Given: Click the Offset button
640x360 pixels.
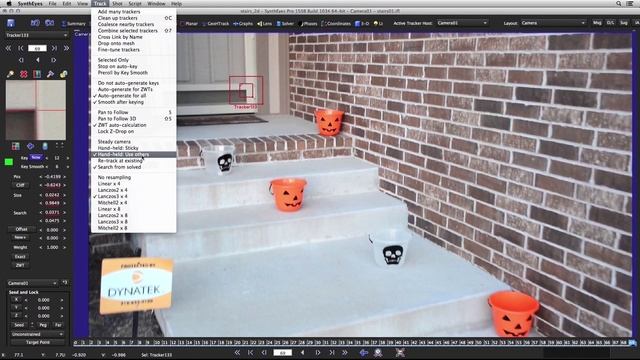Looking at the screenshot, I should coord(21,229).
